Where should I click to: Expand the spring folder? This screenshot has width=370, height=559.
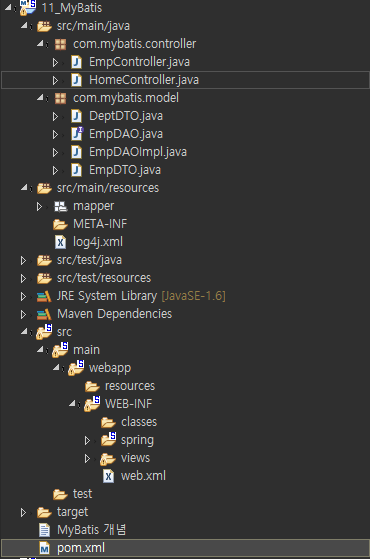(x=87, y=441)
